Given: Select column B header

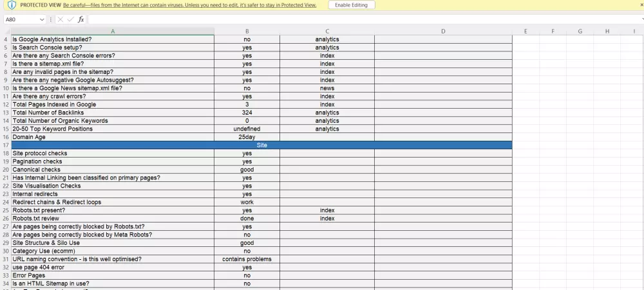Looking at the screenshot, I should click(247, 31).
